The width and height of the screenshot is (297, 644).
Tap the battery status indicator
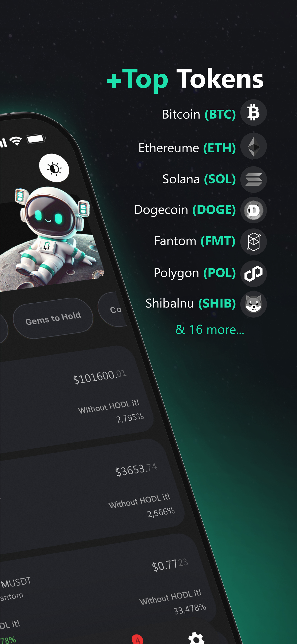point(36,138)
